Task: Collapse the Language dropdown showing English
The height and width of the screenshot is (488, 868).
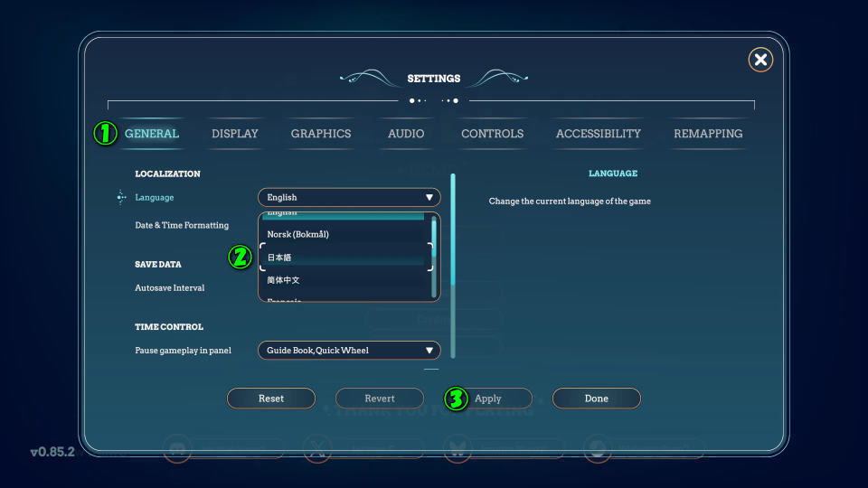Action: 349,198
